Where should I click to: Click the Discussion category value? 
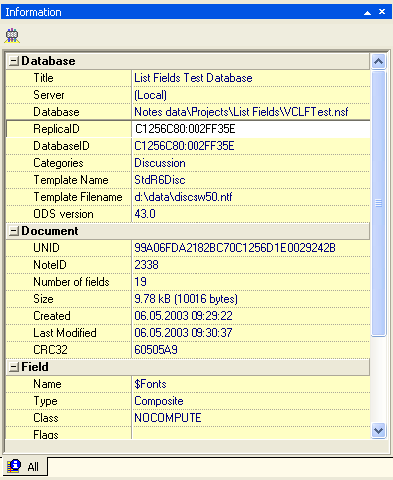tap(160, 163)
